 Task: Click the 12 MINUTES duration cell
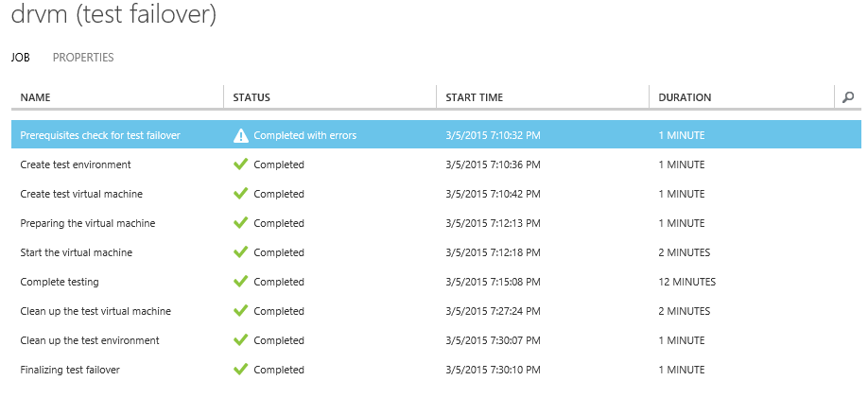coord(686,282)
